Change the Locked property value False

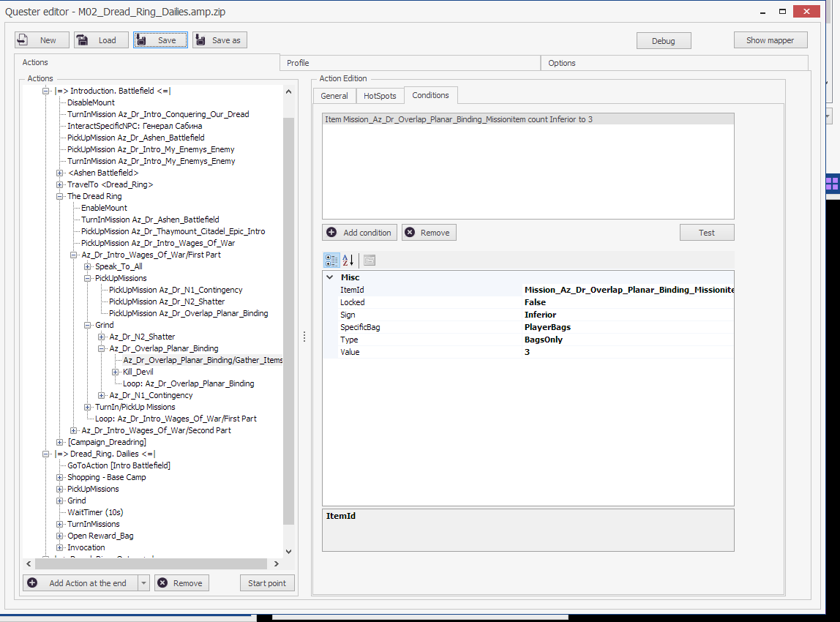[629, 302]
